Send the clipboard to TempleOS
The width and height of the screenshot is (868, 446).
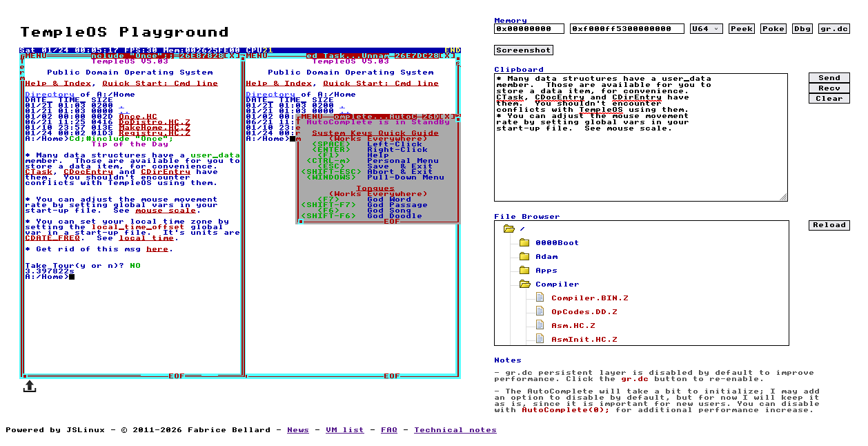(x=829, y=78)
